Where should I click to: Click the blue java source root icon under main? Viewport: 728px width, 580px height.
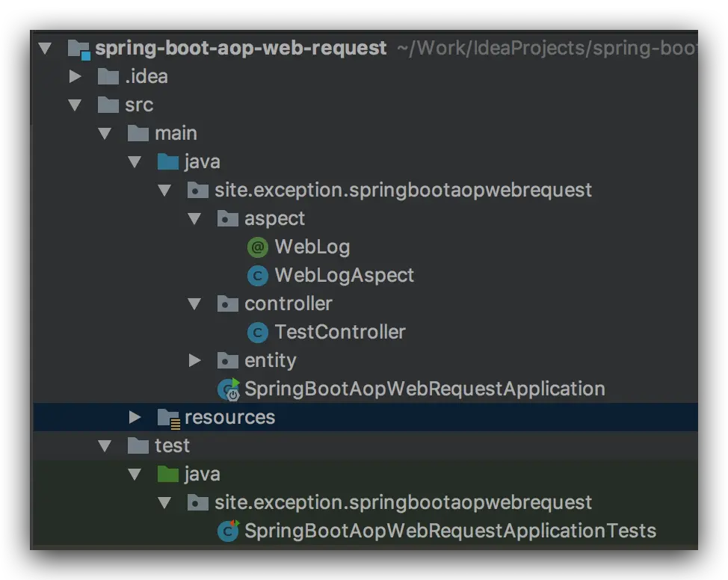(167, 161)
